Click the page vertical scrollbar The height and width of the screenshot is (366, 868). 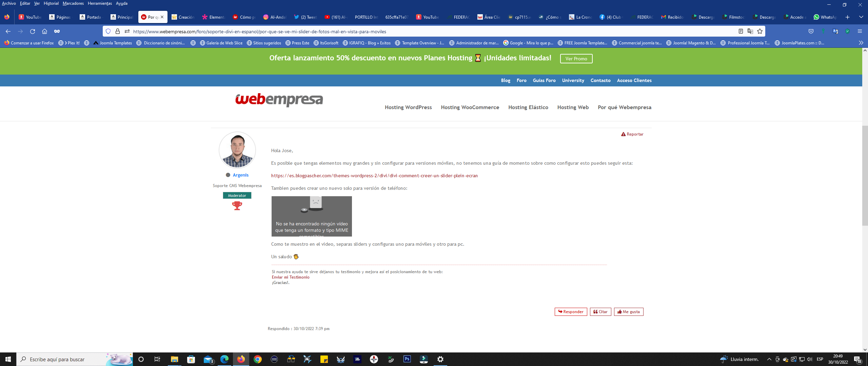[865, 175]
